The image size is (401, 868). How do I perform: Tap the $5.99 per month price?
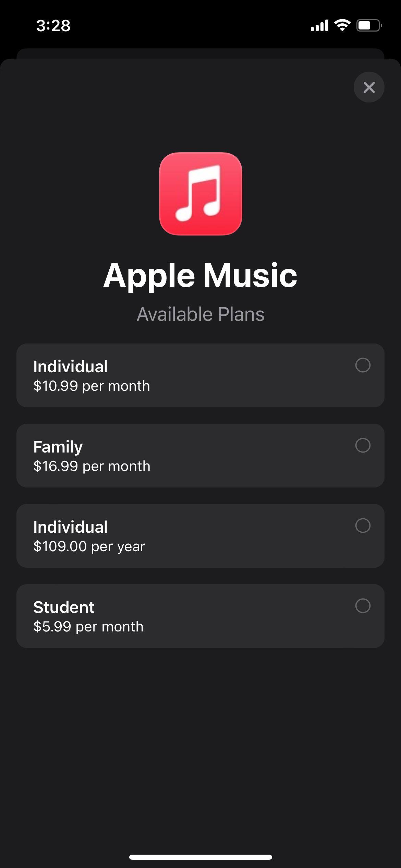point(88,627)
